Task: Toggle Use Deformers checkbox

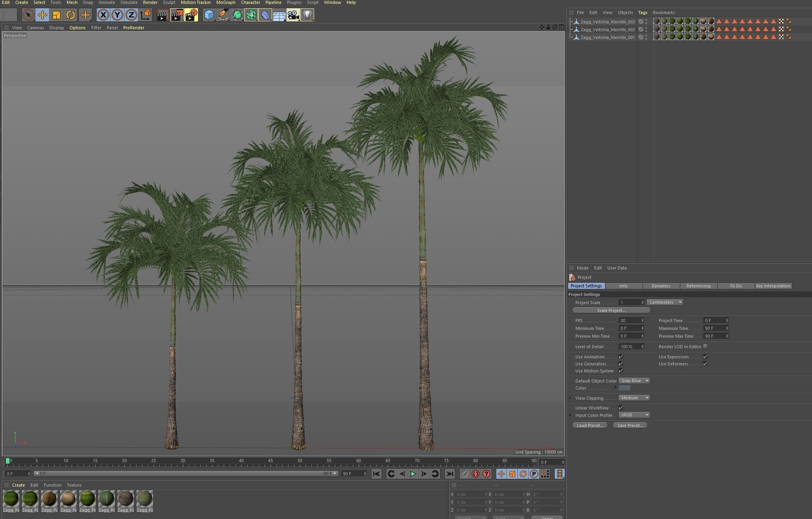Action: click(x=705, y=363)
